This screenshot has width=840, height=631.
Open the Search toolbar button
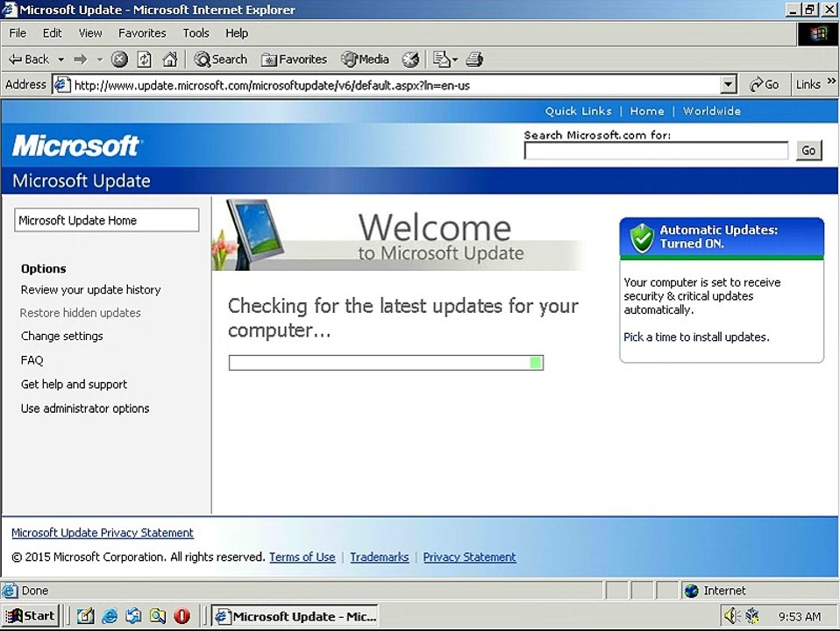point(221,59)
